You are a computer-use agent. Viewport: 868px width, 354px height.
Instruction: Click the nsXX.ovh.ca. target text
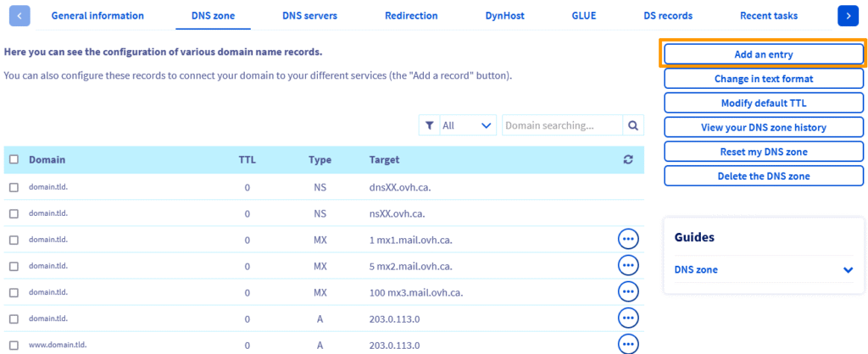click(397, 213)
